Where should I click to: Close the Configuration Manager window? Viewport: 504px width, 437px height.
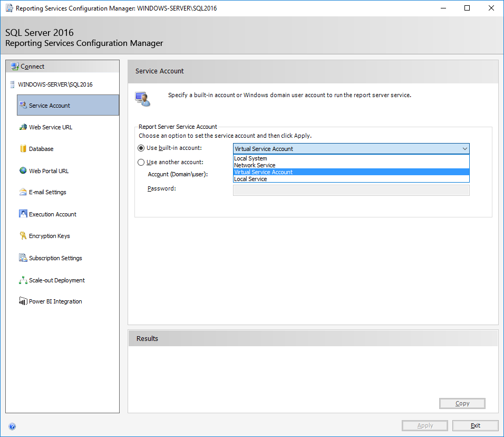point(491,8)
